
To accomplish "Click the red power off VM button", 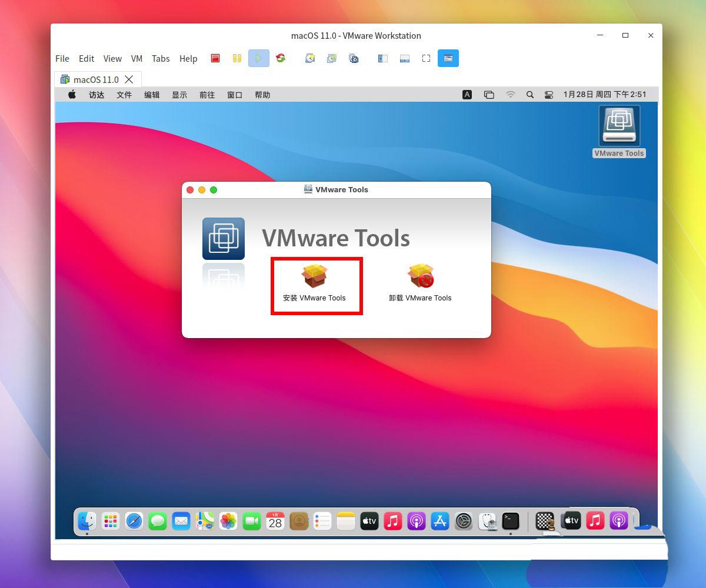I will 215,58.
